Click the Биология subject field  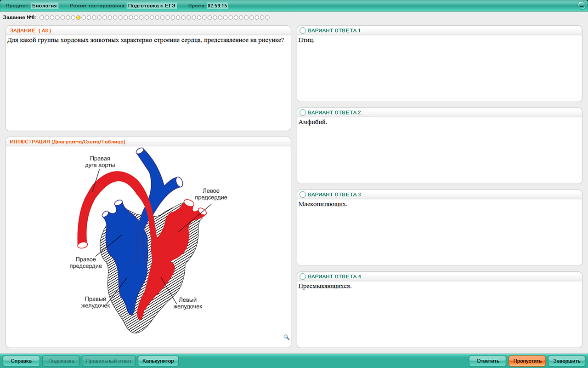[x=45, y=6]
